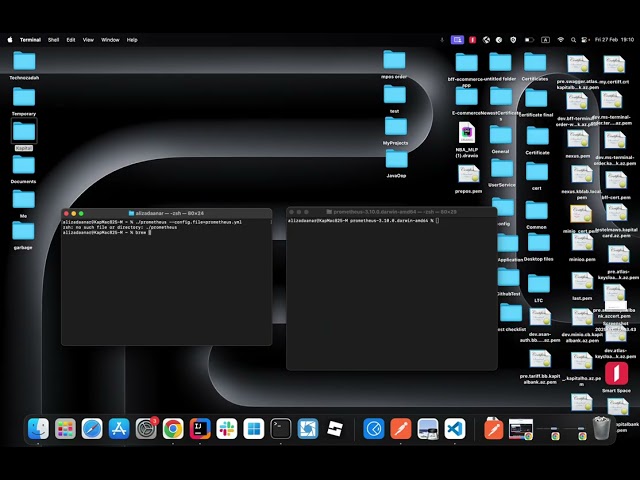
Task: Open the Trash in the dock
Action: 600,429
